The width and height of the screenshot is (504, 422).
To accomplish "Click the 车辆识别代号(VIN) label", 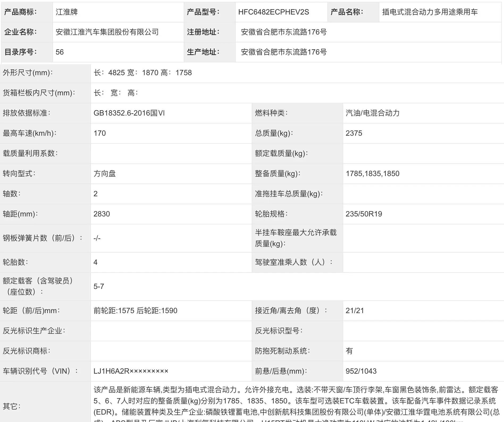I will (x=40, y=371).
